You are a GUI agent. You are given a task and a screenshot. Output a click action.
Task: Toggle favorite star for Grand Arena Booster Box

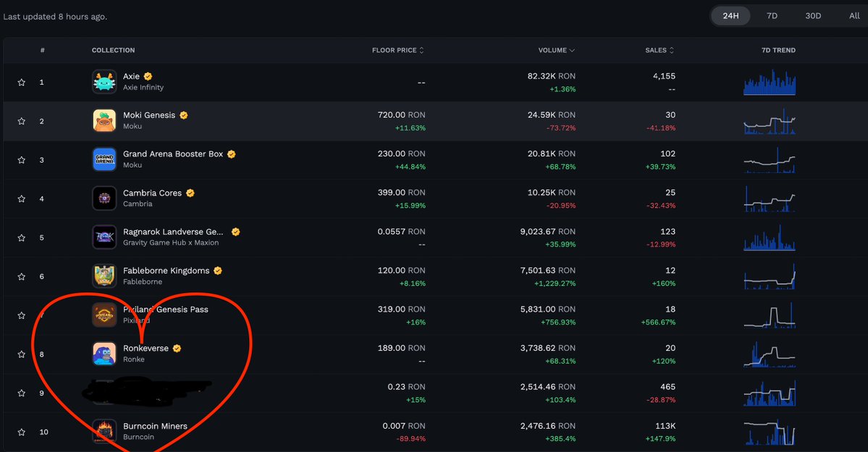pos(22,160)
